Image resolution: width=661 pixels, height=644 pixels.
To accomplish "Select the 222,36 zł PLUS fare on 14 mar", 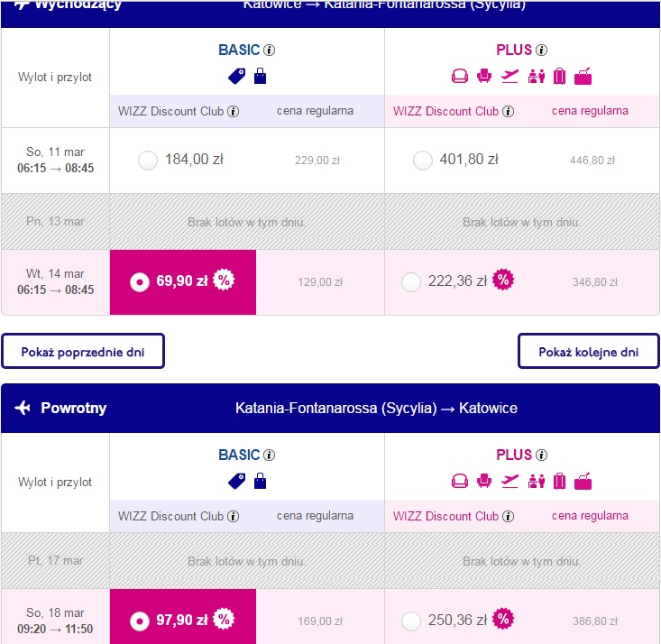I will (411, 282).
